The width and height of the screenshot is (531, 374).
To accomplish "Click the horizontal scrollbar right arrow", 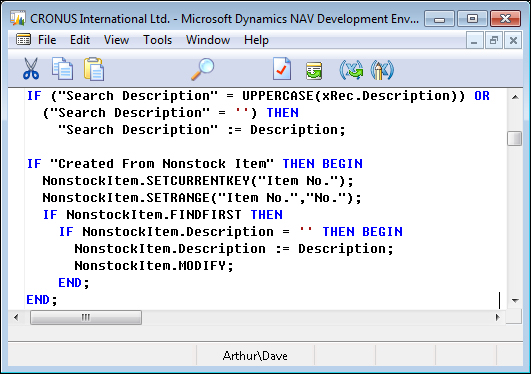I will [x=497, y=317].
